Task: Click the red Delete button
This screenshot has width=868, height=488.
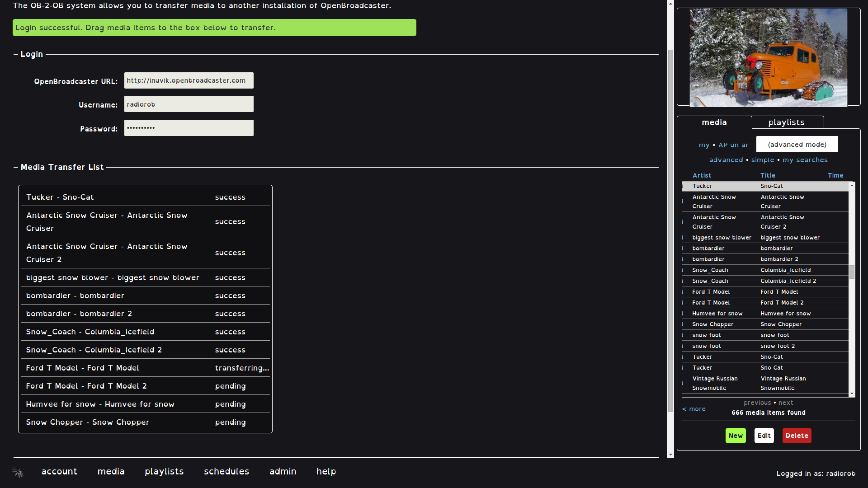Action: (797, 436)
